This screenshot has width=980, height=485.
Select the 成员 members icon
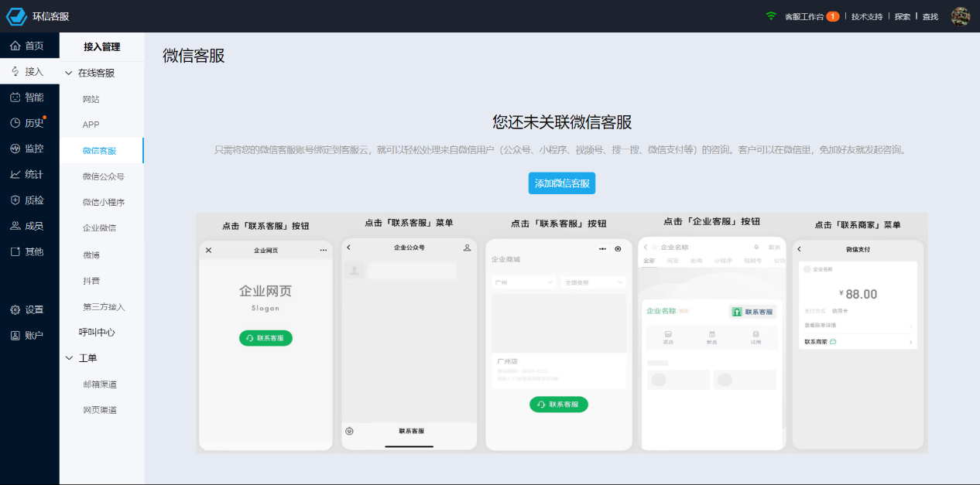click(x=15, y=226)
